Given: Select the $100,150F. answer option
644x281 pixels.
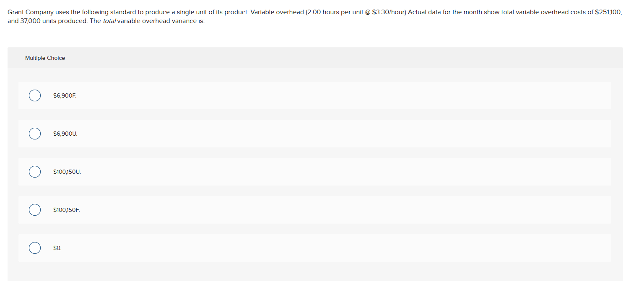Looking at the screenshot, I should (x=35, y=210).
